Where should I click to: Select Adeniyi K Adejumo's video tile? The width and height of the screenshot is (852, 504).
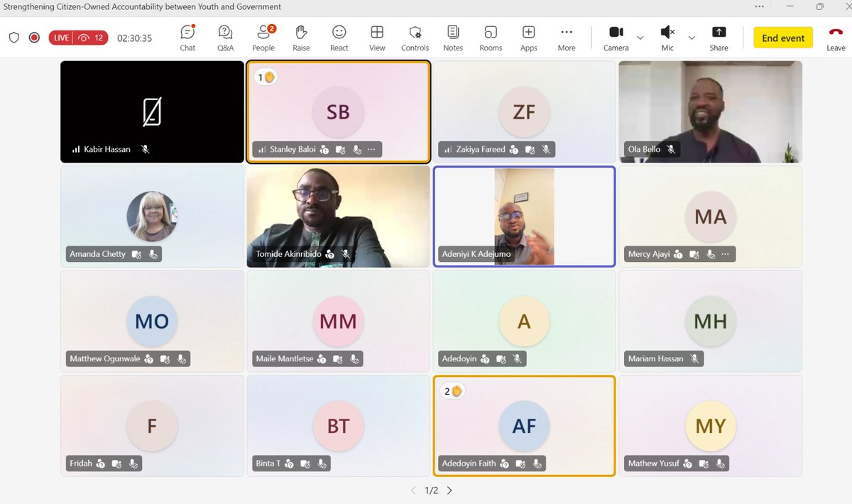click(x=524, y=217)
